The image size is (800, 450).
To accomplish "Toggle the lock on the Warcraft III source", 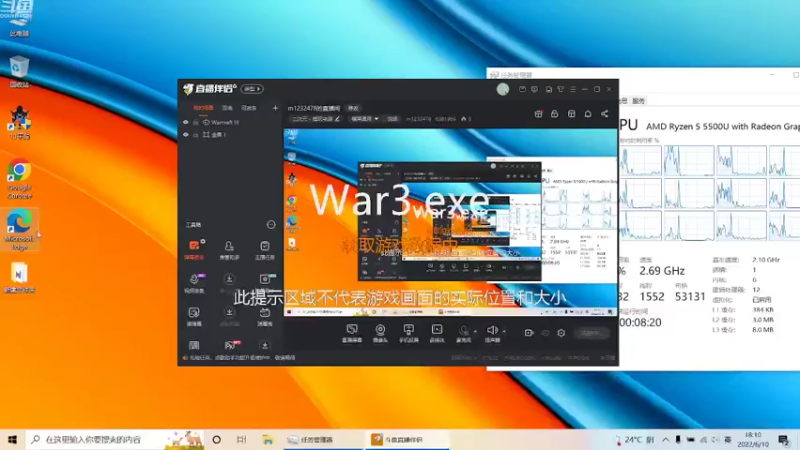I will click(x=196, y=122).
